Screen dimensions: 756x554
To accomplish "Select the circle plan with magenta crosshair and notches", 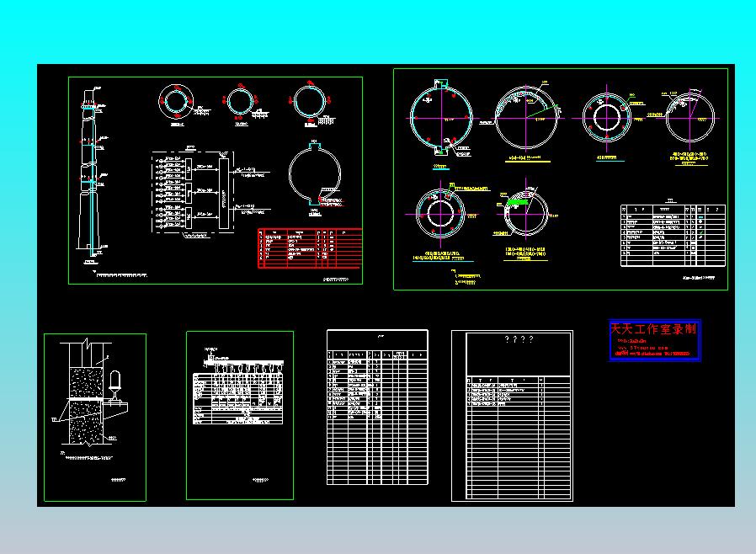I will 441,117.
